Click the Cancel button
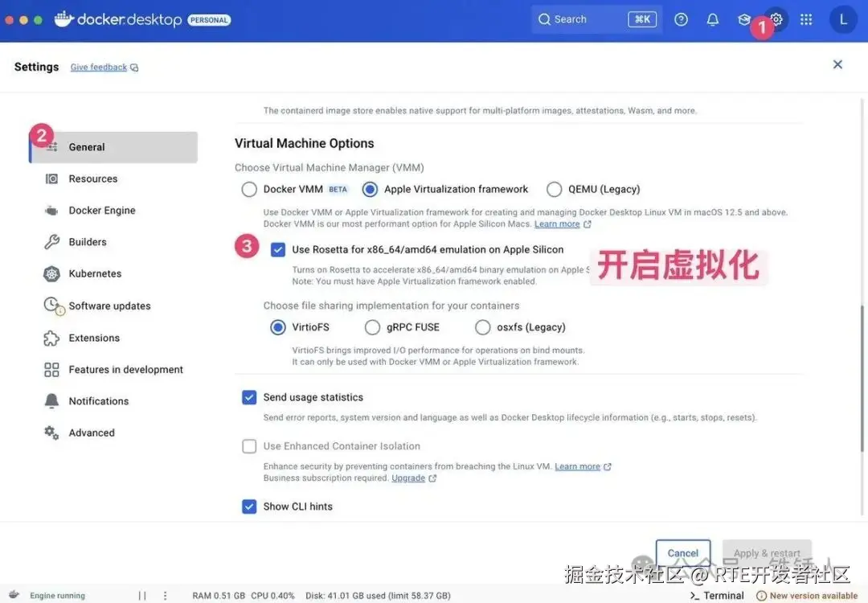This screenshot has width=868, height=603. pos(683,553)
